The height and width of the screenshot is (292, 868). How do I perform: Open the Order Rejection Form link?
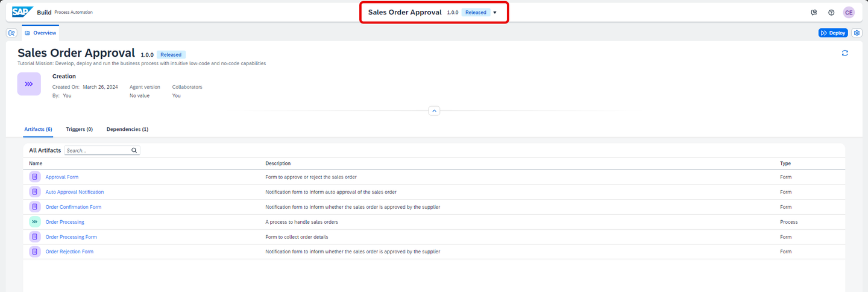click(x=69, y=252)
